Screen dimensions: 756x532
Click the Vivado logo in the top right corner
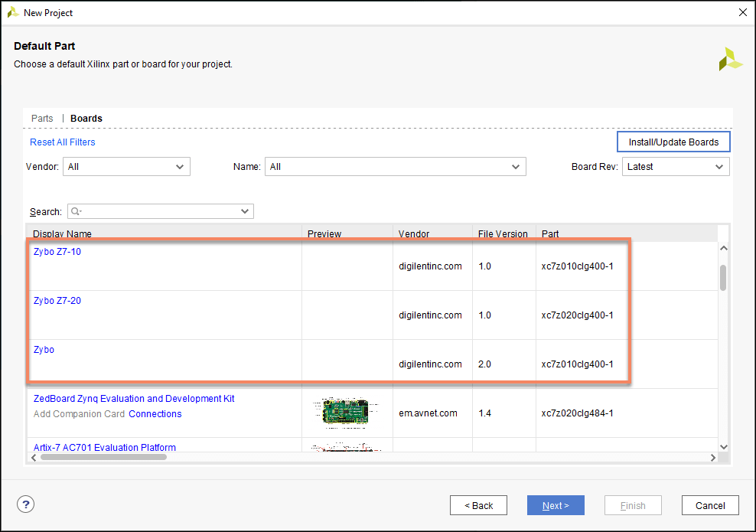point(730,58)
